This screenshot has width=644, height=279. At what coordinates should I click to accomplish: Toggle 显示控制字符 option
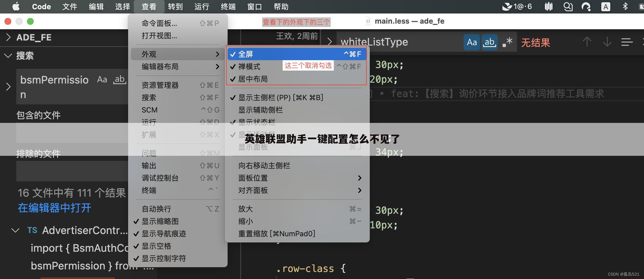[x=178, y=258]
